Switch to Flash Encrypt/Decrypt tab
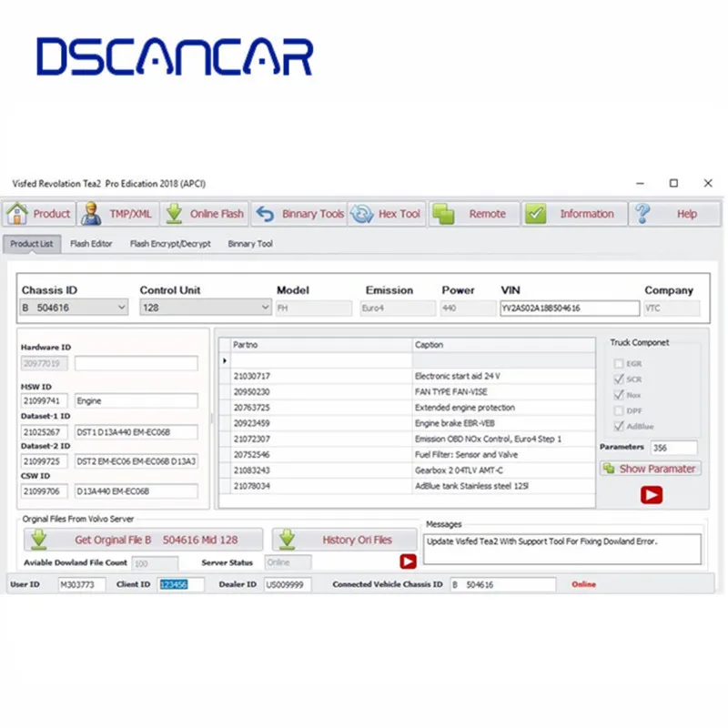728x728 pixels. tap(170, 244)
